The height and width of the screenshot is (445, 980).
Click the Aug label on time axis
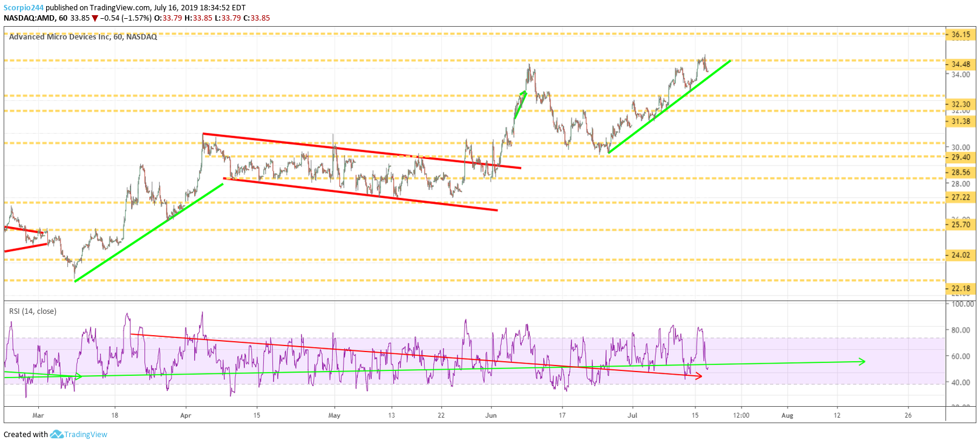(x=787, y=416)
